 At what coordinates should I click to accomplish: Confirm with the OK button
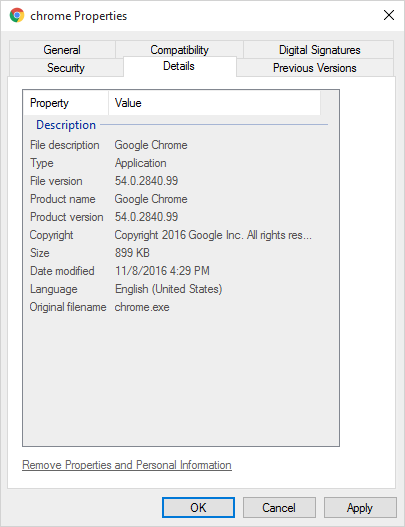point(198,508)
